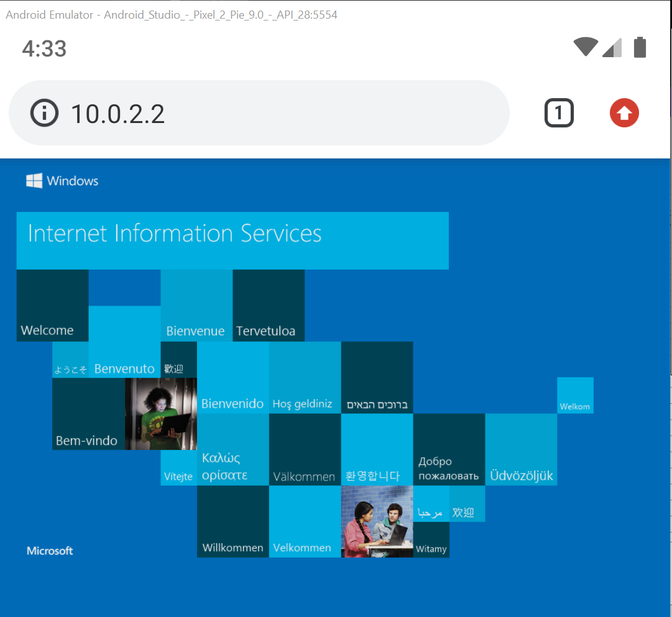Tap the Üdvözöljük tile
This screenshot has width=672, height=617.
pos(521,449)
